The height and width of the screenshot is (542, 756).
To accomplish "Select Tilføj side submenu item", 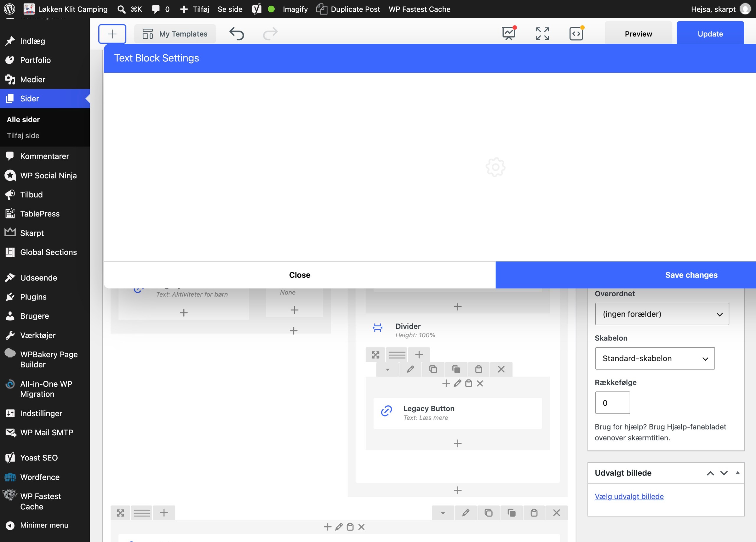I will click(x=23, y=136).
